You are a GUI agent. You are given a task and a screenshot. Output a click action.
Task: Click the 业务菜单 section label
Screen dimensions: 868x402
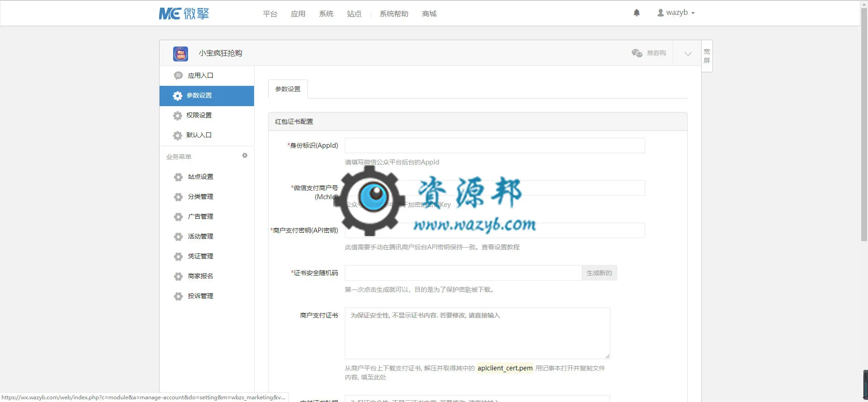coord(179,157)
